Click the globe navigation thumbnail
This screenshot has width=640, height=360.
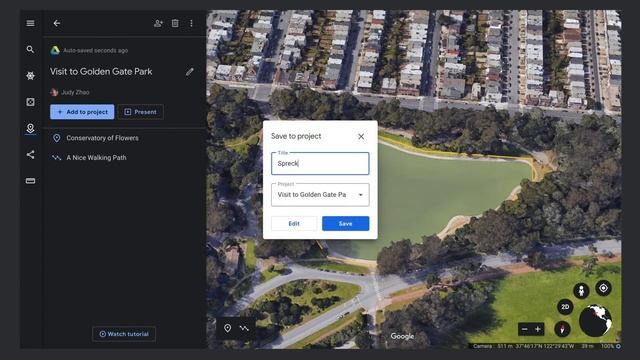pos(595,321)
